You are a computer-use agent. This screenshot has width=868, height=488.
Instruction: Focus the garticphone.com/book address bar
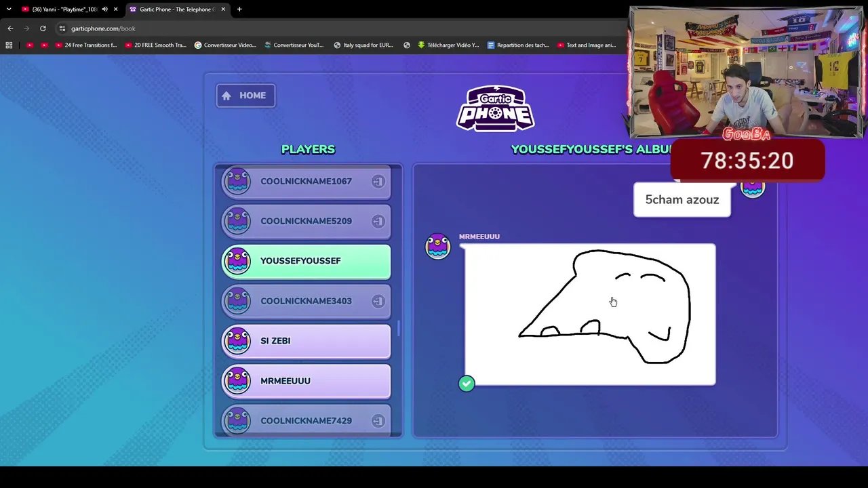[339, 28]
